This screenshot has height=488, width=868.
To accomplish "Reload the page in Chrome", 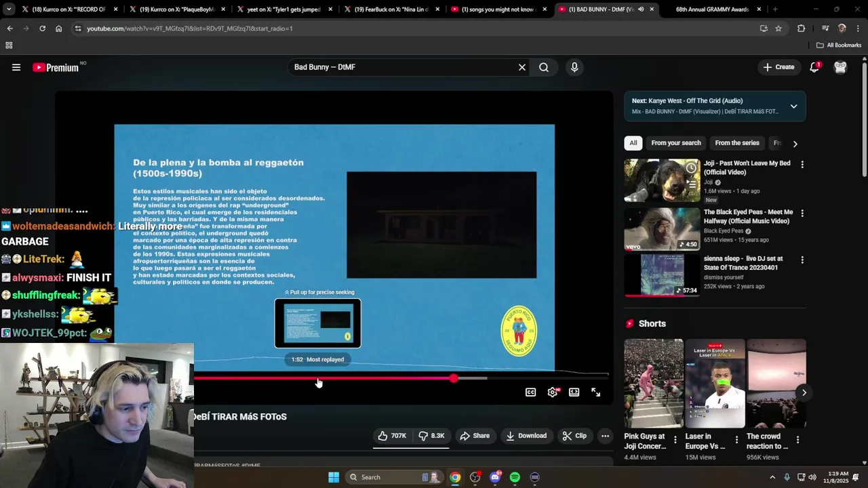I will pos(42,28).
